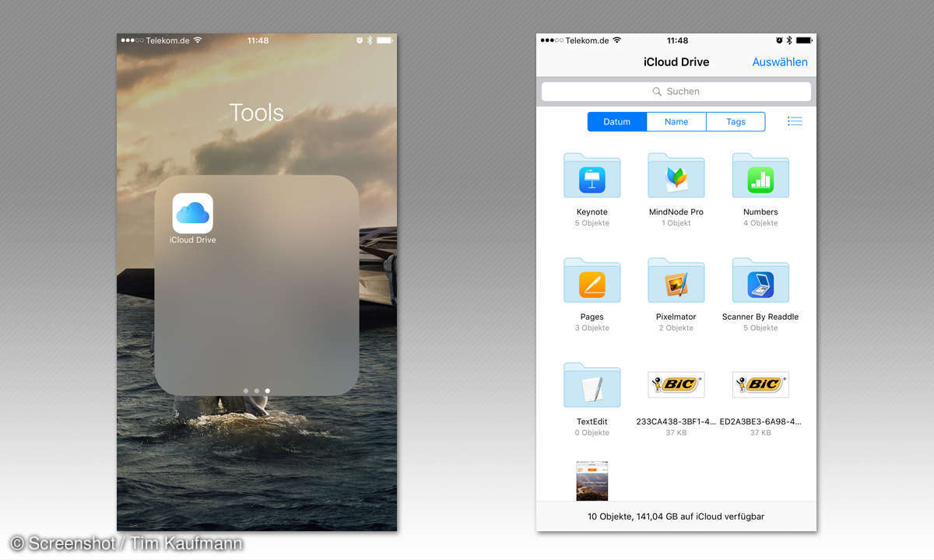This screenshot has width=934, height=560.
Task: Tap the Wi-Fi icon in iCloud Drive status bar
Action: tap(616, 40)
